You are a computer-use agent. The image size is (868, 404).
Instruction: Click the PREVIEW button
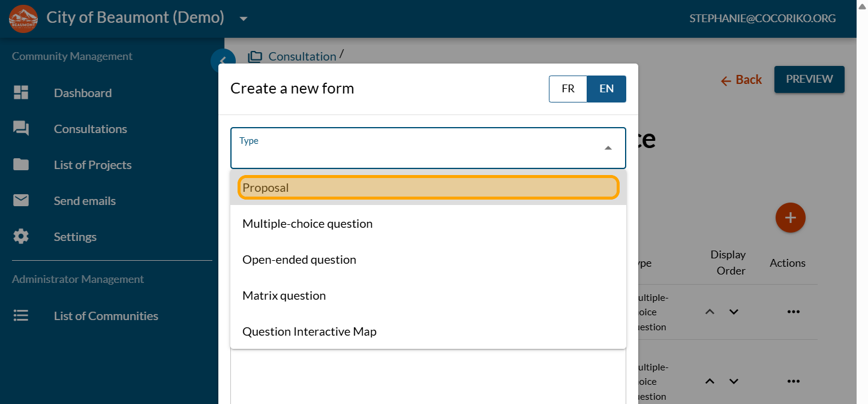point(809,79)
